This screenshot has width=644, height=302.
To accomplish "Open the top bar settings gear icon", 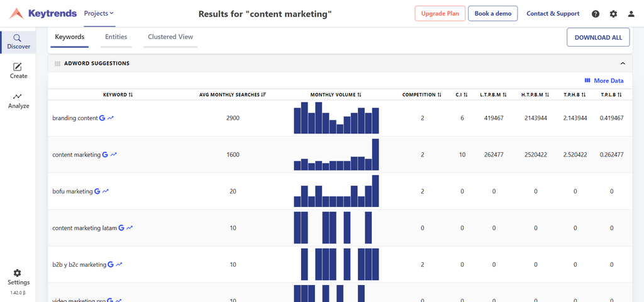I will pyautogui.click(x=613, y=14).
